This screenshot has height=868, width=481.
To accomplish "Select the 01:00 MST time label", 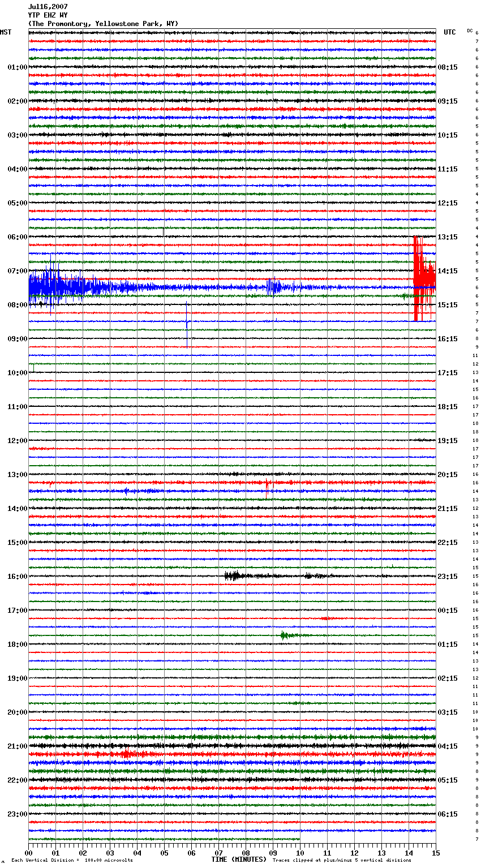I will (18, 67).
